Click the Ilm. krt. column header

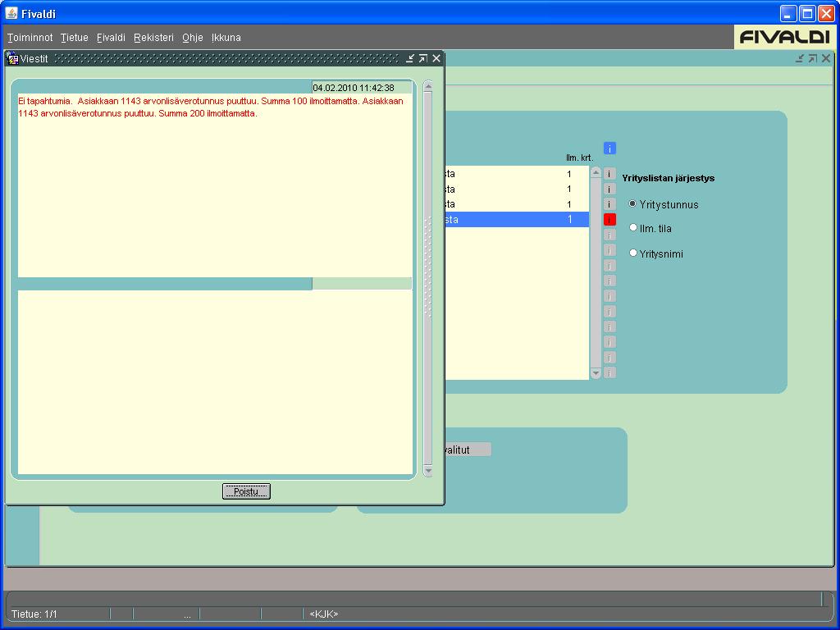point(580,158)
